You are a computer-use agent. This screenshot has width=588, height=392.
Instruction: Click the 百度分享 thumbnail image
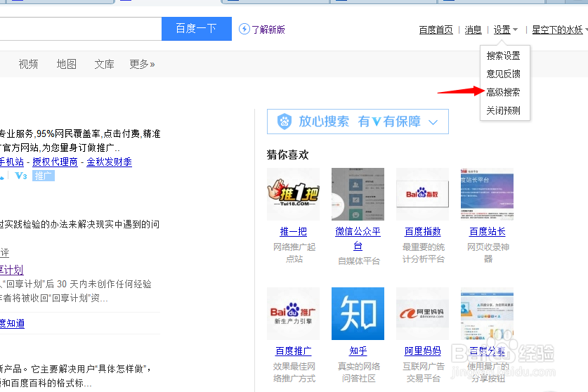pos(487,313)
